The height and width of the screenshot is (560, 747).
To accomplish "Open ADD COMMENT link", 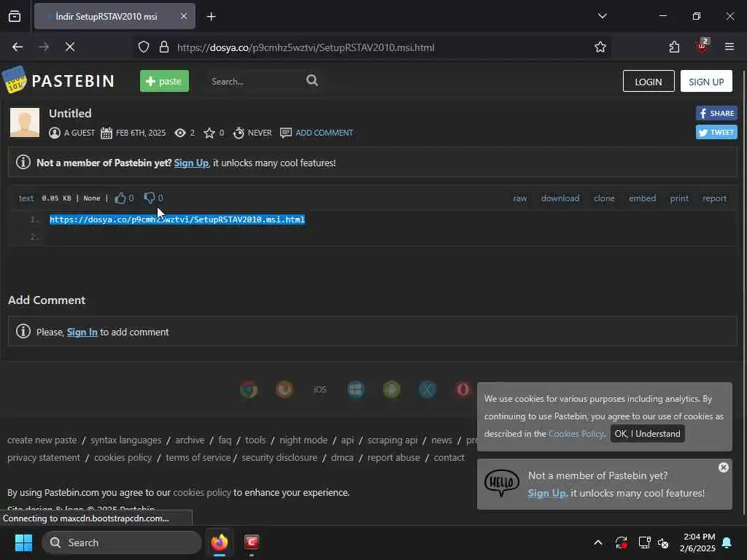I will [324, 133].
